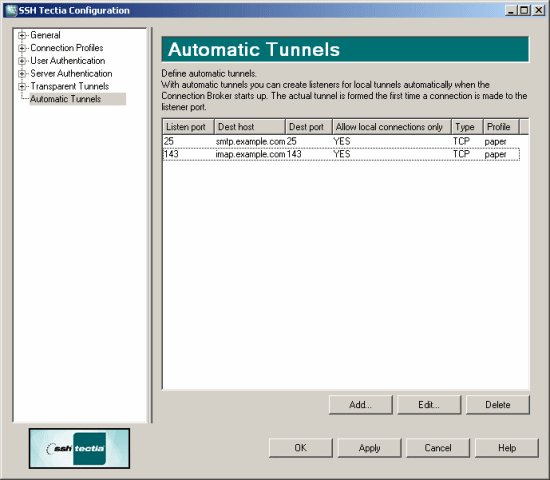Sort by Dest host column header

click(x=249, y=127)
